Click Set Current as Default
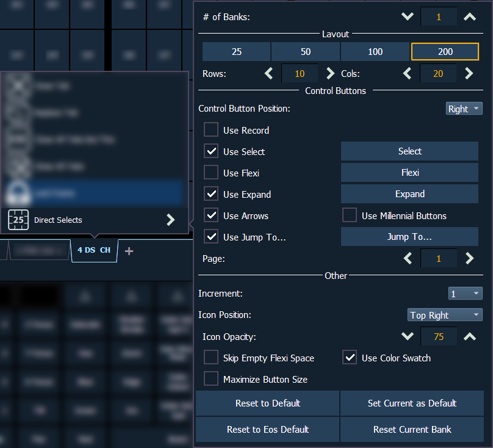Image resolution: width=493 pixels, height=448 pixels. [412, 403]
